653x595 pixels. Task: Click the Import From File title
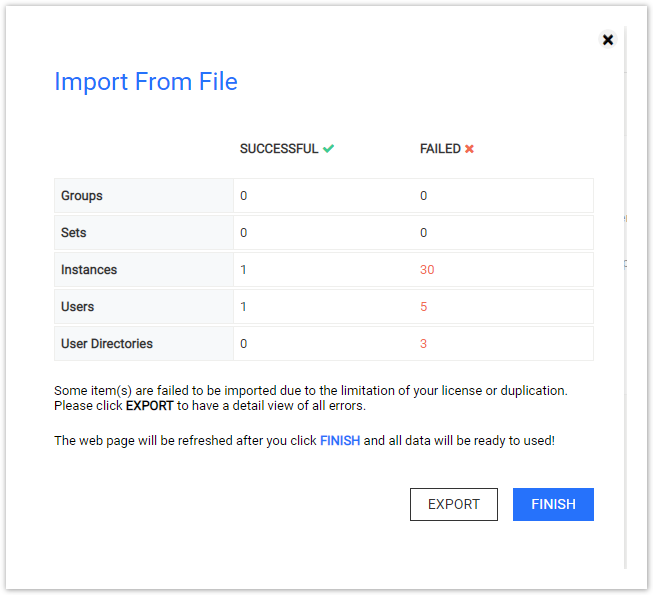pyautogui.click(x=146, y=81)
